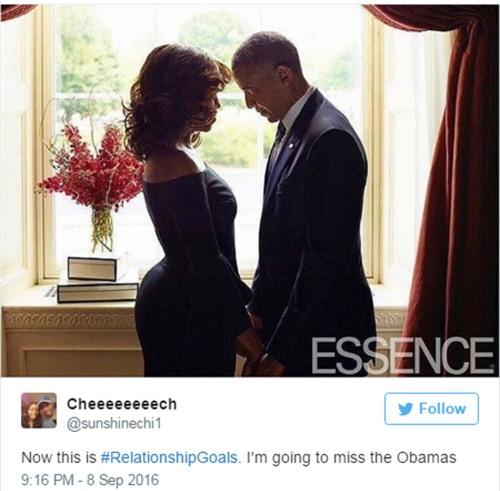Click the 9:16 PM - 8 Sep 2016 timestamp

pyautogui.click(x=90, y=480)
